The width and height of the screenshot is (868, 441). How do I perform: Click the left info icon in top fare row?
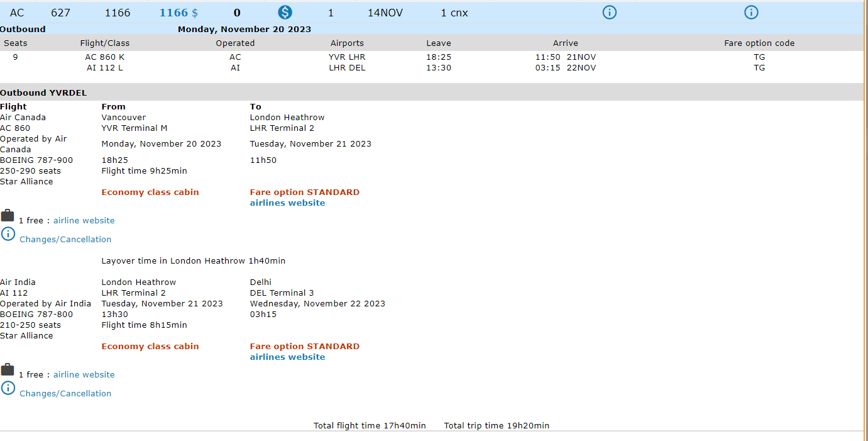tap(609, 12)
